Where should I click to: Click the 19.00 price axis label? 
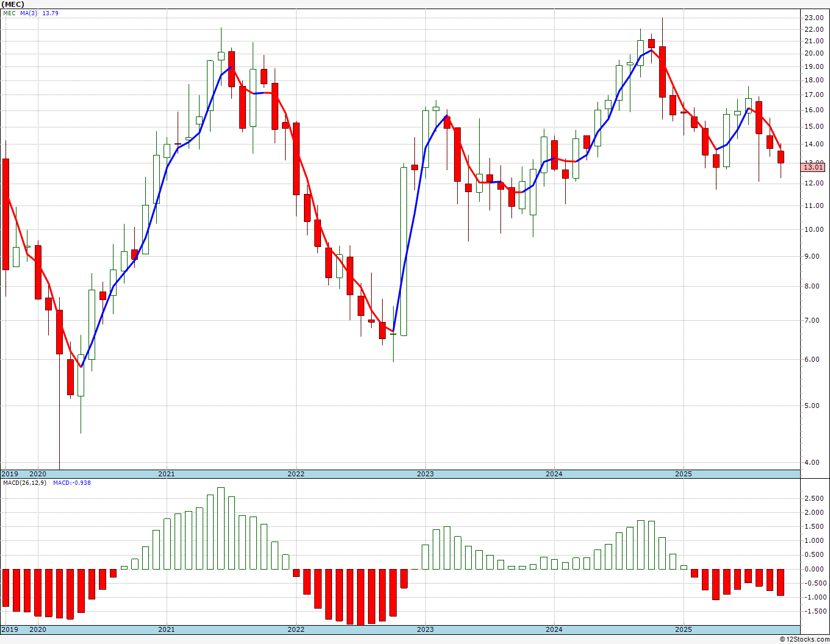tap(814, 66)
